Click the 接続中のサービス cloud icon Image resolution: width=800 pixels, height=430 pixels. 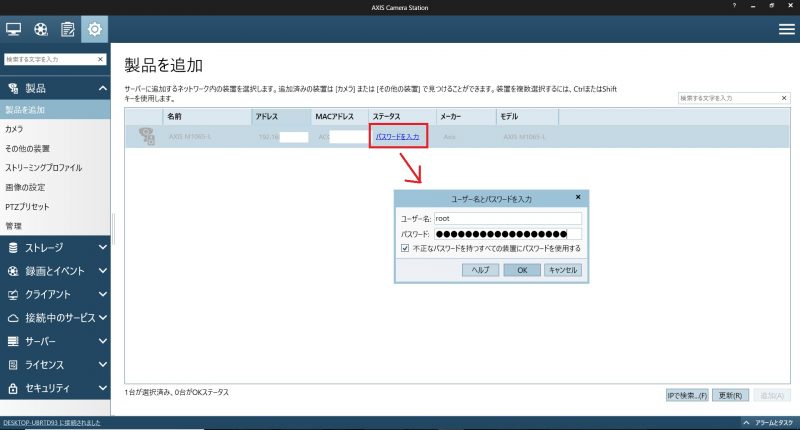point(13,318)
